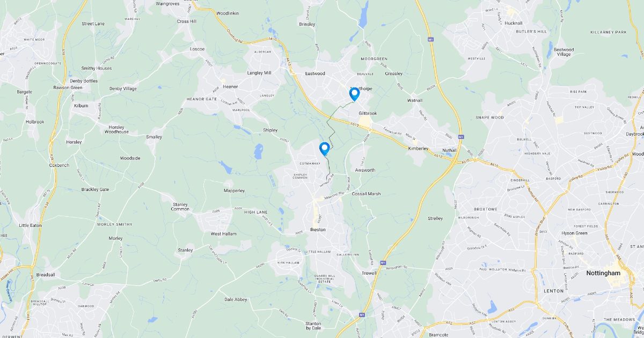644x338 pixels.
Task: Click the Bestwood Village label
Action: pos(563,52)
